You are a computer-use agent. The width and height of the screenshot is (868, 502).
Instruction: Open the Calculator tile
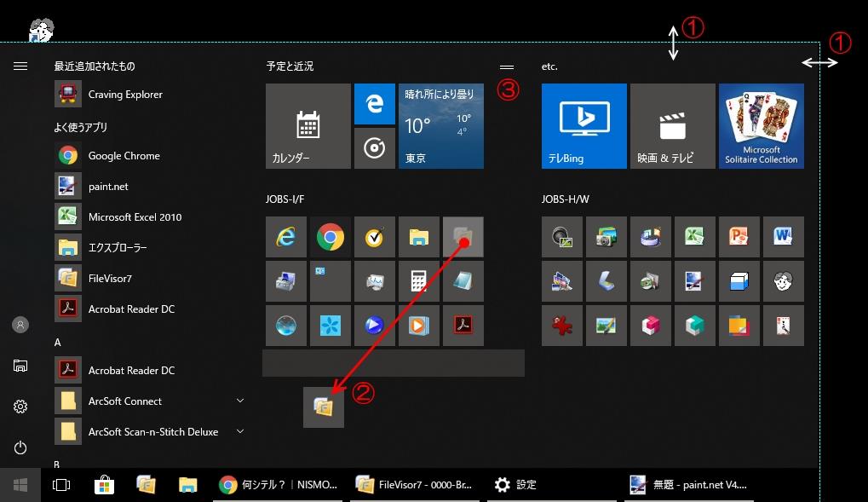pyautogui.click(x=419, y=281)
